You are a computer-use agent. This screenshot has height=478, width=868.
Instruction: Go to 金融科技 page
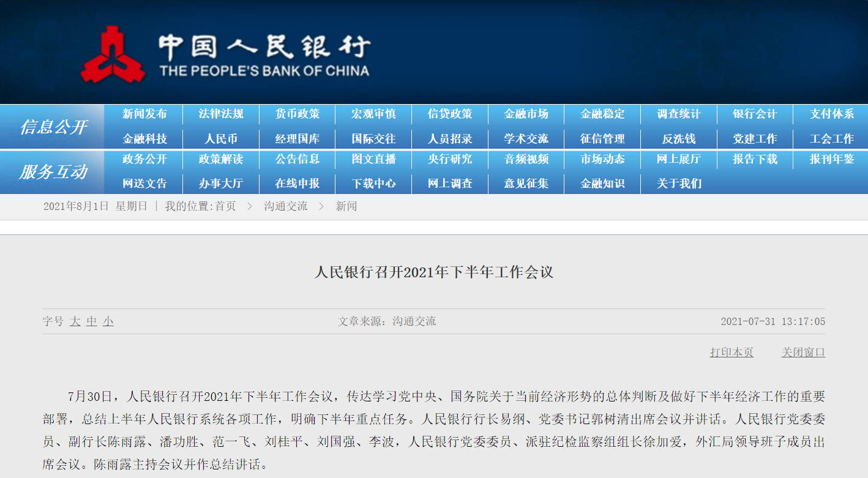[144, 139]
